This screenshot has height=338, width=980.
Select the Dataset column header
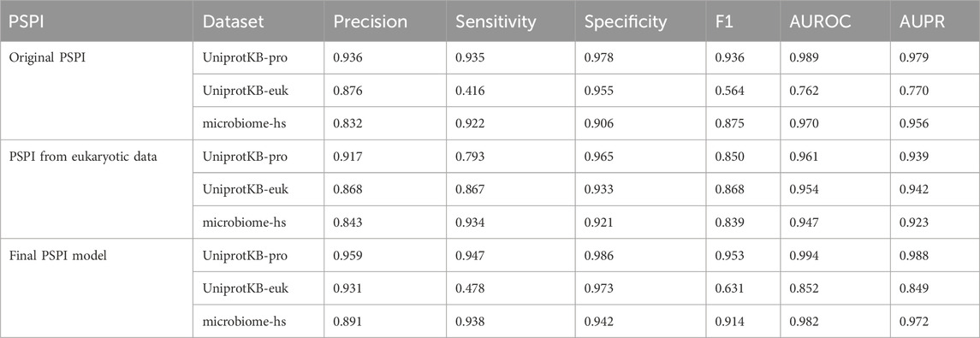tap(233, 21)
